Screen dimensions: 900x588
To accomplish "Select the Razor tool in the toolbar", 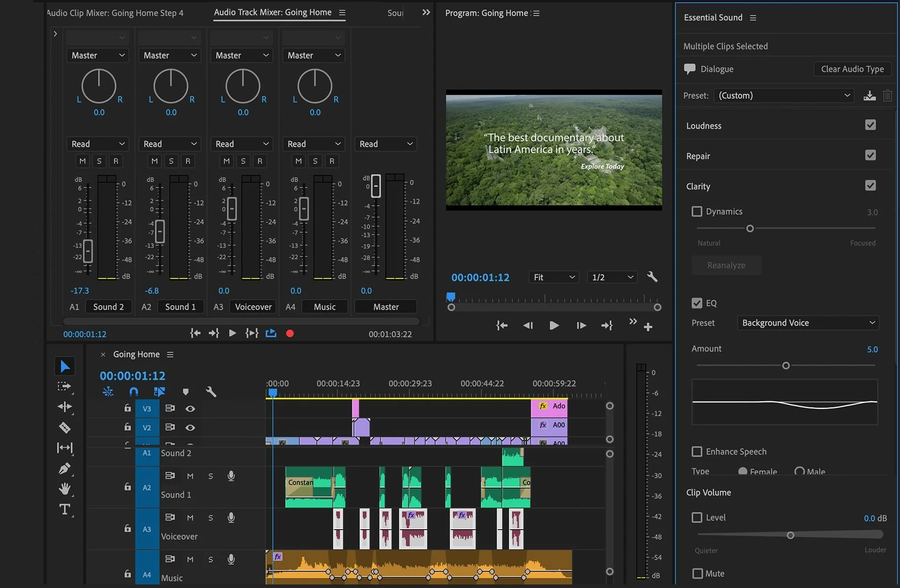I will point(64,428).
